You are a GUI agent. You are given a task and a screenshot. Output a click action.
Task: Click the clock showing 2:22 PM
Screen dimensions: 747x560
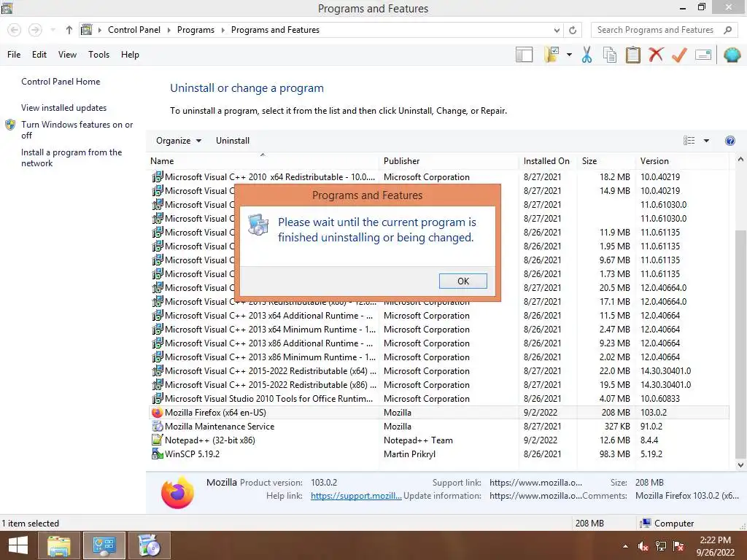tap(715, 540)
